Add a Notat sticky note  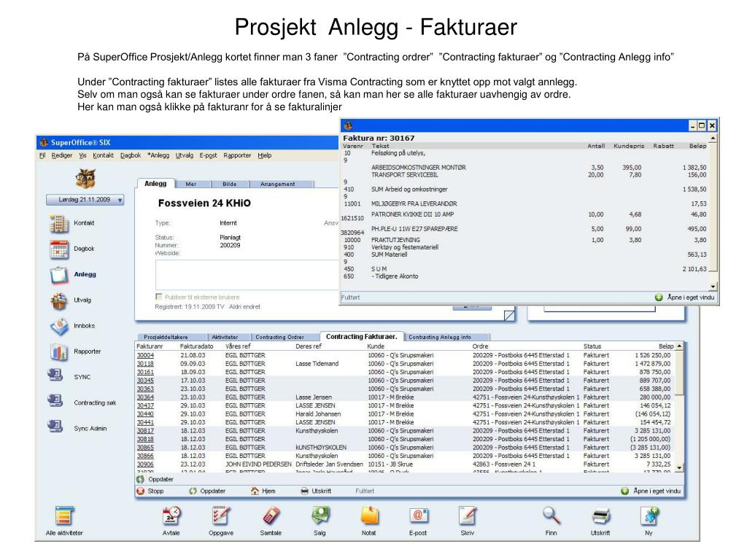369,516
